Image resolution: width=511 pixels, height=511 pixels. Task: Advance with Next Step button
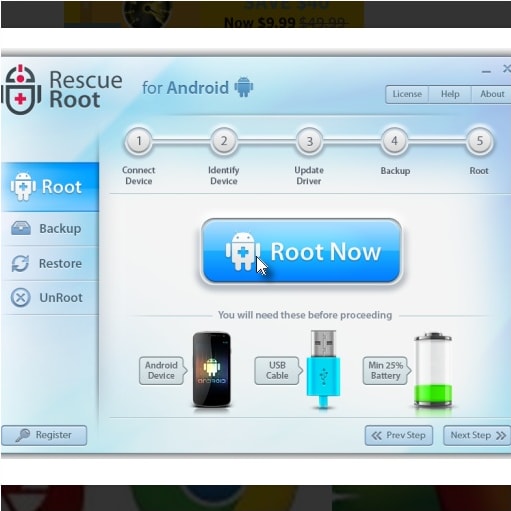click(477, 435)
